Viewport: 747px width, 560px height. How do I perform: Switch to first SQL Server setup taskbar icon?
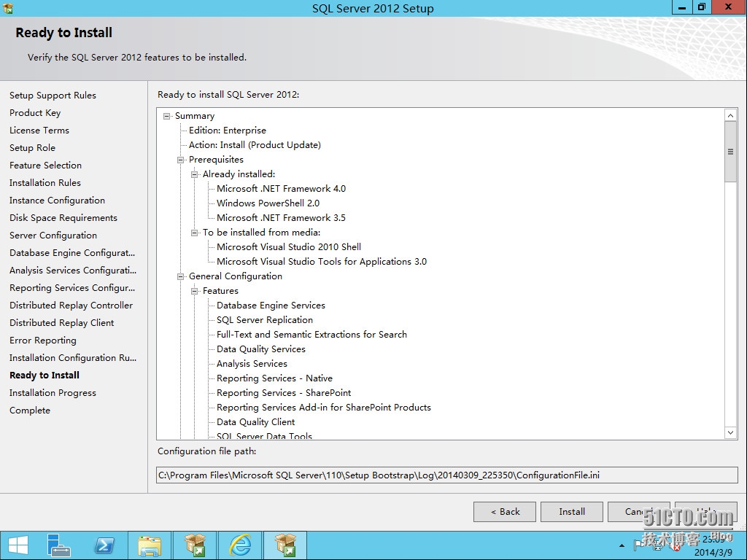coord(195,545)
